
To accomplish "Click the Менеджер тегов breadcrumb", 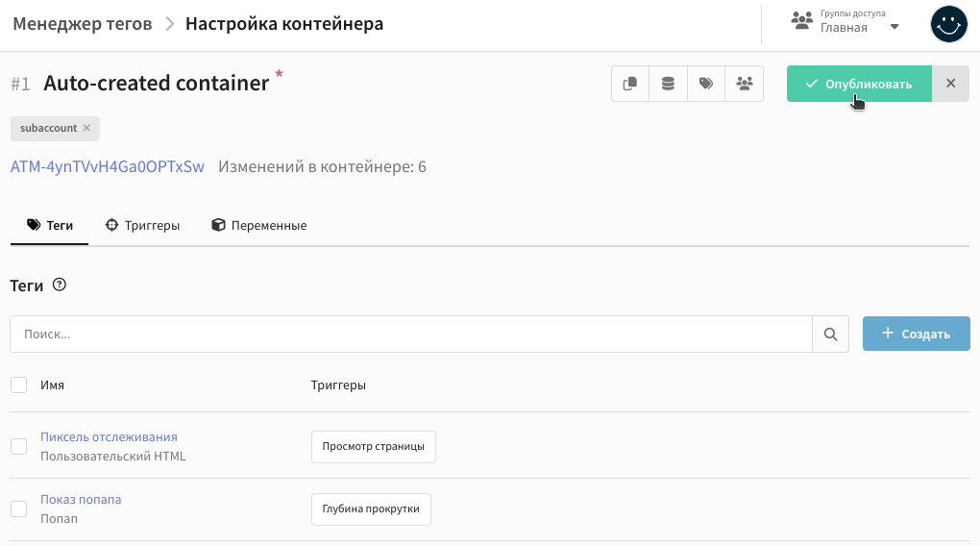I will click(x=83, y=24).
